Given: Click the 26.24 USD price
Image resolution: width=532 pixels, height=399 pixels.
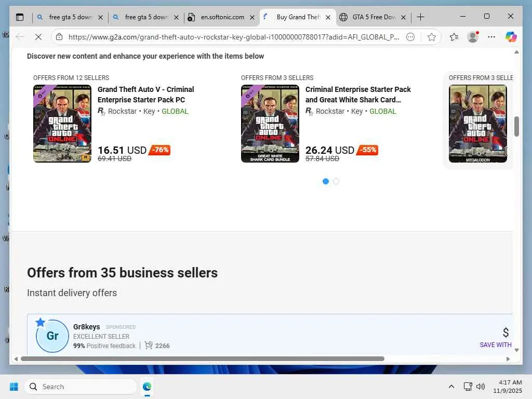Looking at the screenshot, I should point(330,150).
